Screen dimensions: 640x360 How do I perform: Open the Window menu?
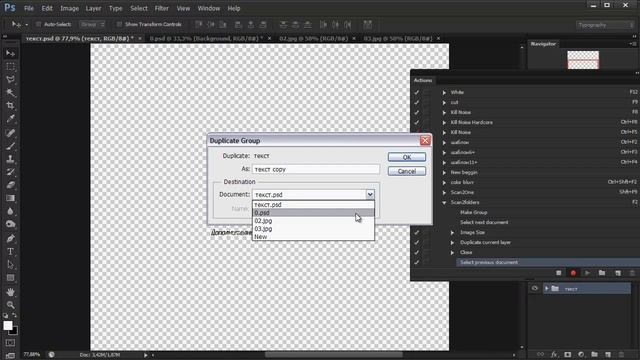[x=209, y=8]
